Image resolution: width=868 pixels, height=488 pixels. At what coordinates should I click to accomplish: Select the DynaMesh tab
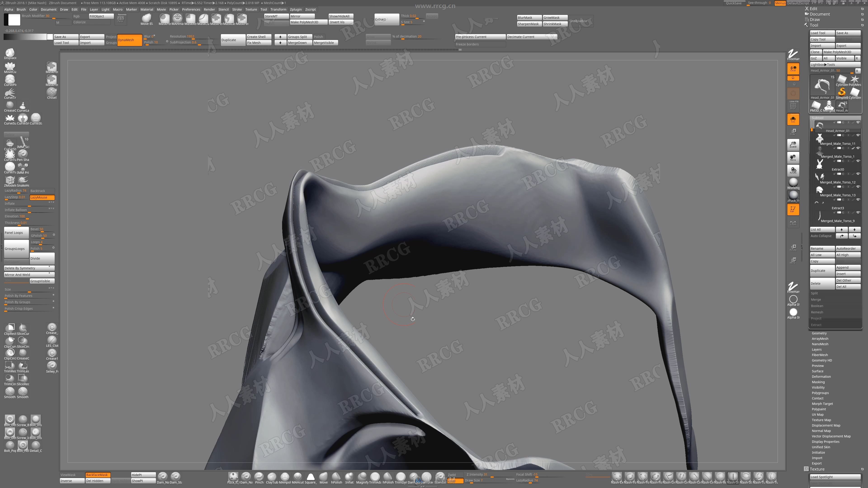[x=127, y=40]
